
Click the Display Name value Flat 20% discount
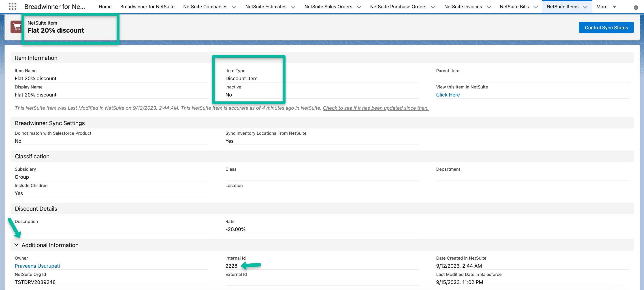(36, 95)
